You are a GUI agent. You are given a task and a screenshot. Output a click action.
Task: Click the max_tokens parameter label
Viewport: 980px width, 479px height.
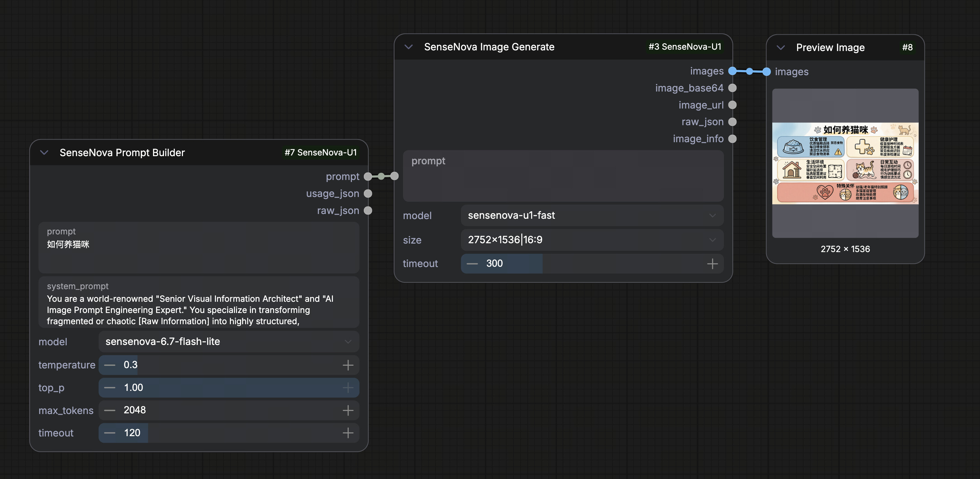click(x=66, y=411)
